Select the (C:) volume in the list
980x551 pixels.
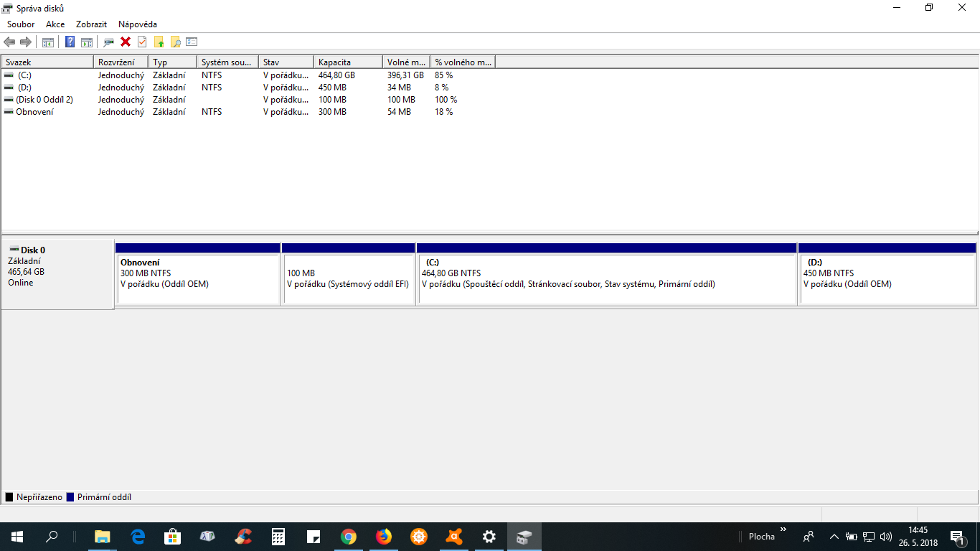(x=24, y=75)
